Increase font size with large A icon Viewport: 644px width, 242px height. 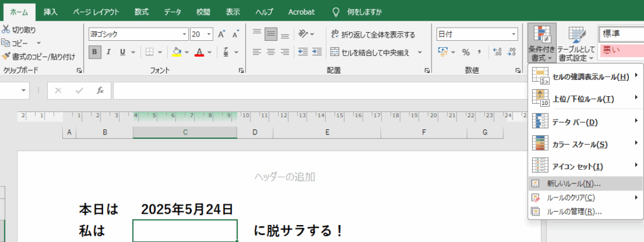click(x=222, y=34)
